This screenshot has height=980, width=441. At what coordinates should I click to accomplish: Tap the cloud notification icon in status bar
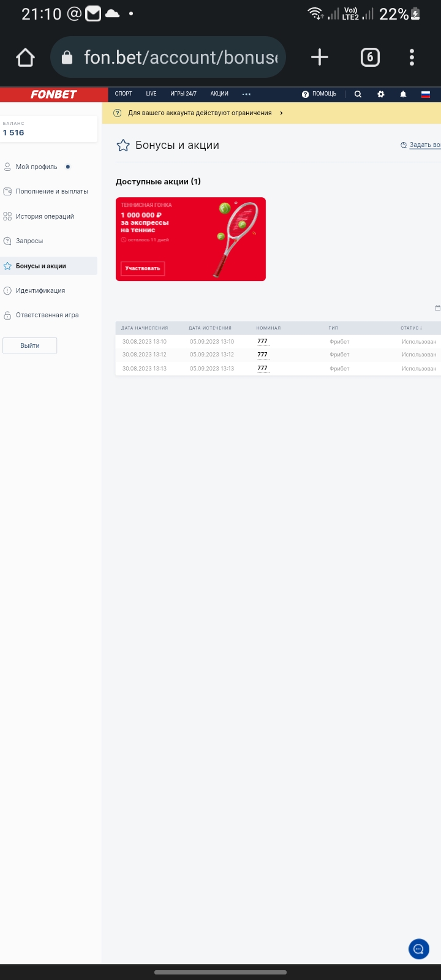[x=113, y=13]
